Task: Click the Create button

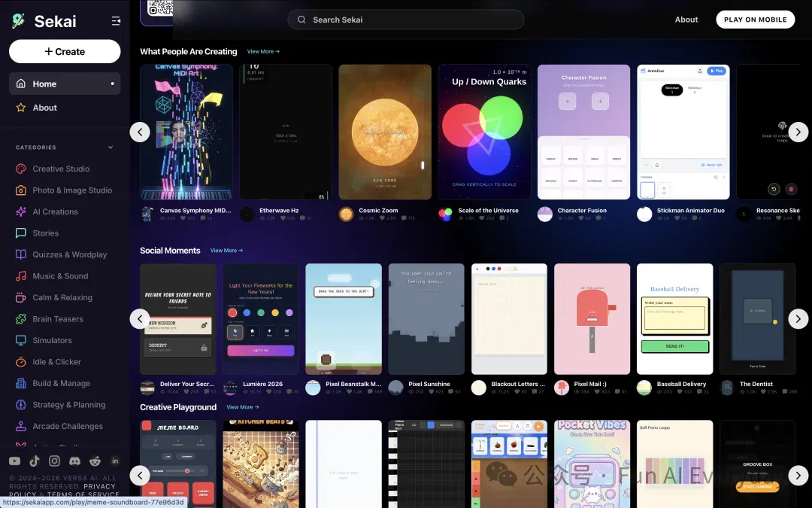Action: pos(65,51)
